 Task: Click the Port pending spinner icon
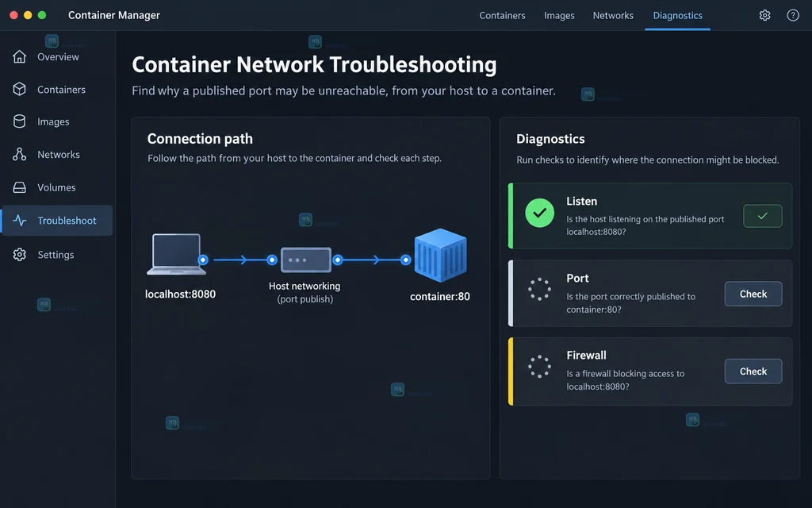click(539, 289)
